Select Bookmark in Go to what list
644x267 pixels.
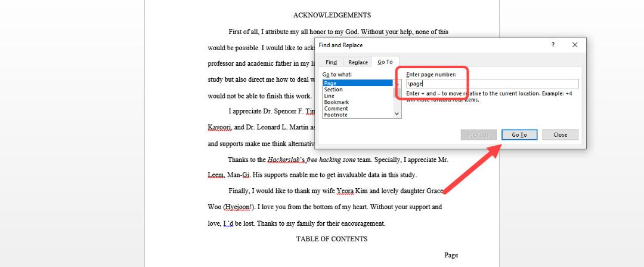click(336, 102)
